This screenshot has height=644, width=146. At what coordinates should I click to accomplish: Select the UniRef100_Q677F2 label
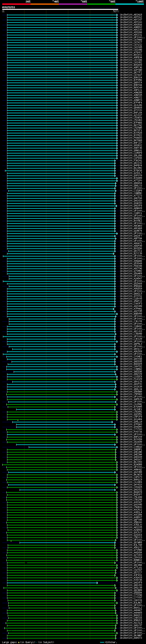click(131, 72)
